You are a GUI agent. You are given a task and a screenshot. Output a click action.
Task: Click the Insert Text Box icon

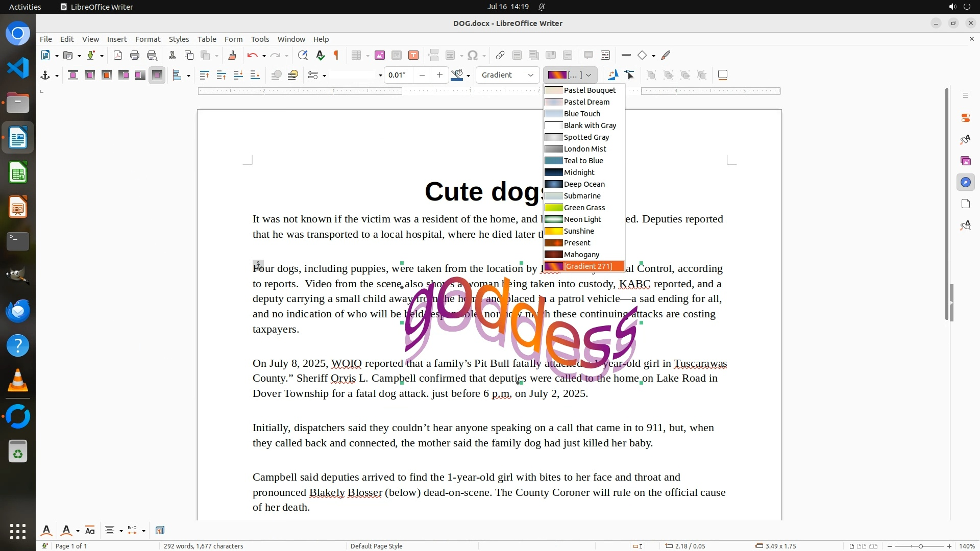point(413,56)
